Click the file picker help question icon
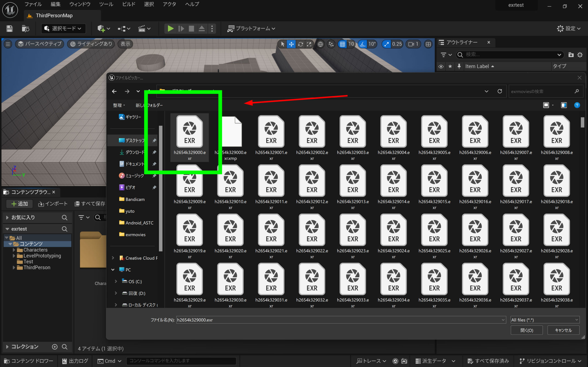The height and width of the screenshot is (367, 588). point(577,105)
